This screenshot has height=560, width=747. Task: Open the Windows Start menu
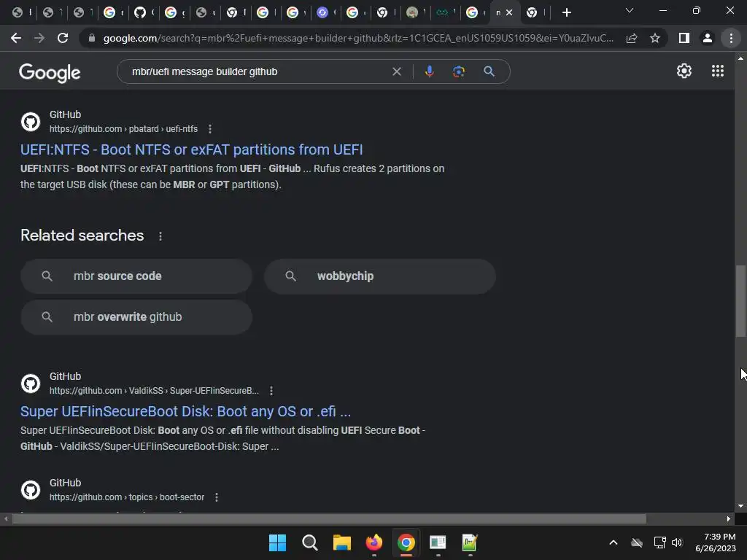coord(277,542)
